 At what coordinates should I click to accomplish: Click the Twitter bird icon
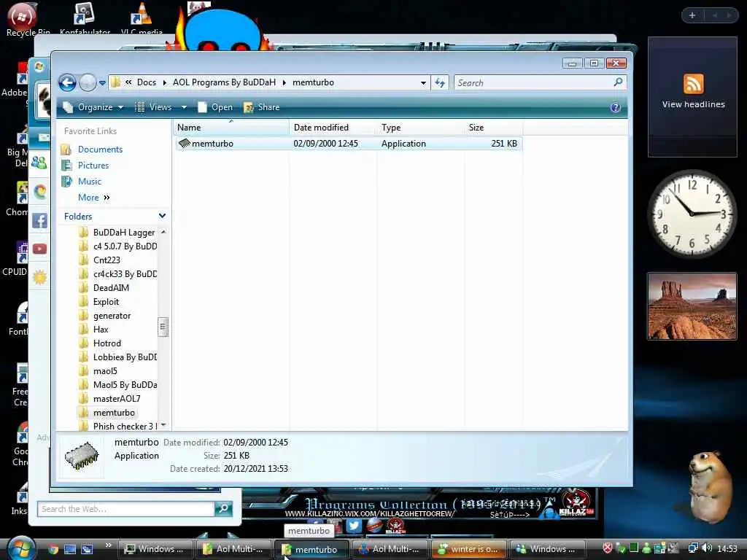(x=354, y=525)
